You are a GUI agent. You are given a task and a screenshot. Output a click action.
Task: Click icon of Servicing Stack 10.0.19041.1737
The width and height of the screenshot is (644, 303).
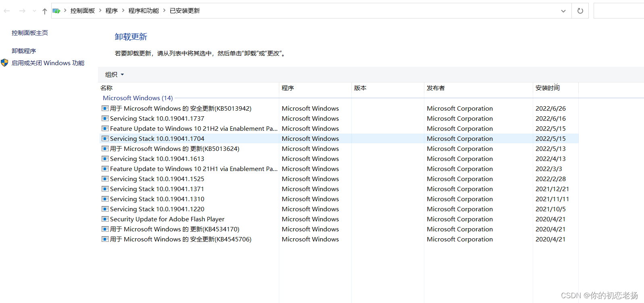tap(105, 118)
